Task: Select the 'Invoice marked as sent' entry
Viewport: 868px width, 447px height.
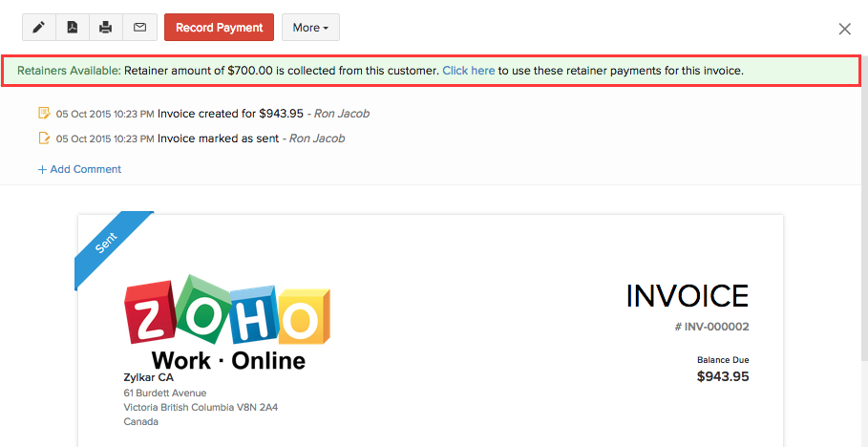Action: point(218,138)
